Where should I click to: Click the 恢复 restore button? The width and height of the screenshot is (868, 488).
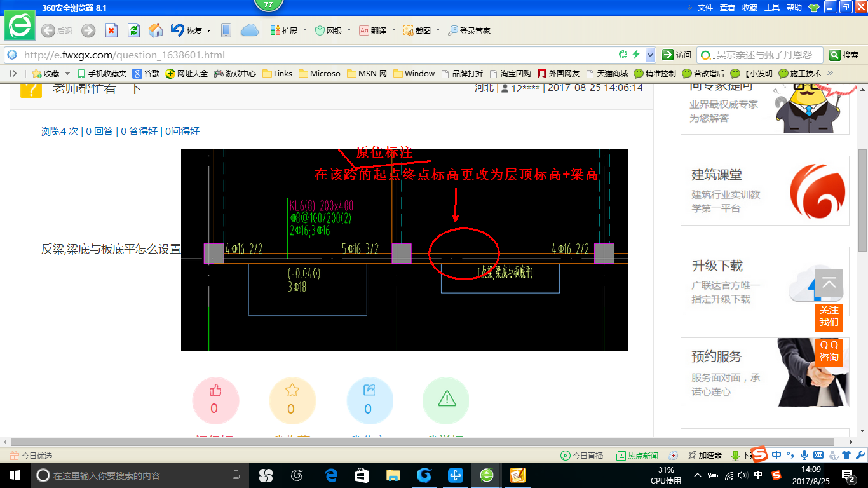click(x=186, y=30)
